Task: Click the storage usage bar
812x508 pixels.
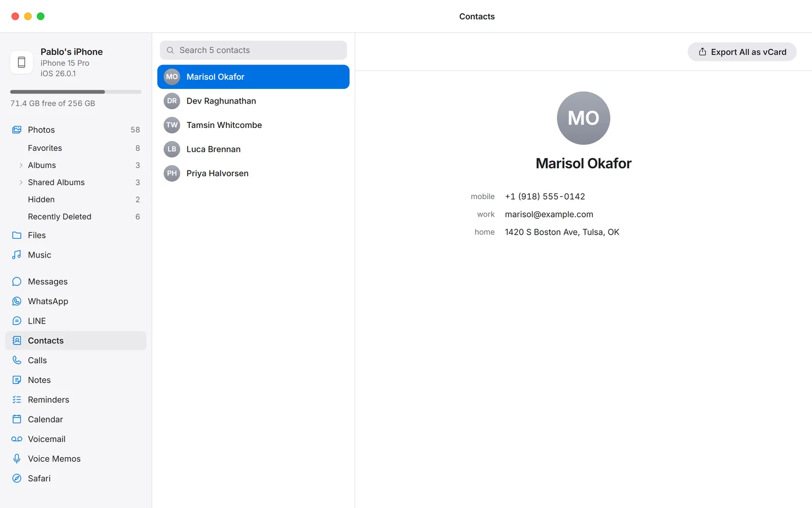Action: coord(76,92)
